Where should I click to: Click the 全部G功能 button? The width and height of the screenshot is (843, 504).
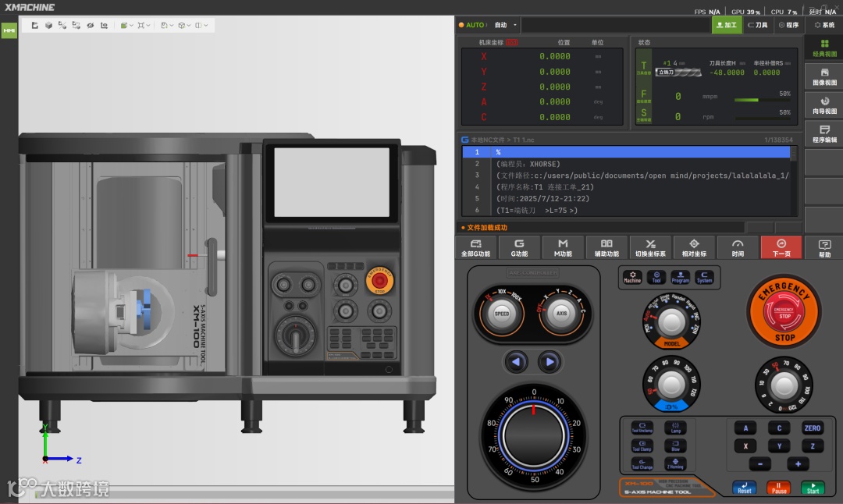(476, 247)
